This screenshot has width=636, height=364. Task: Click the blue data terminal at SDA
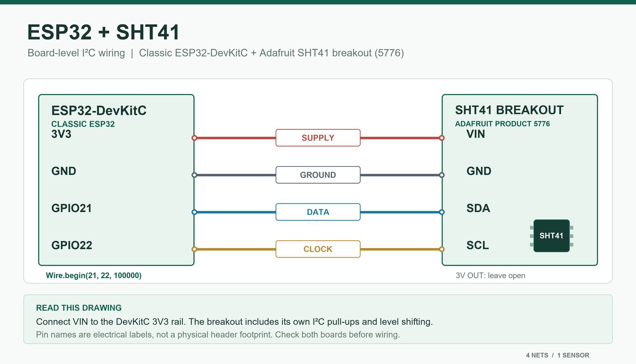click(x=442, y=212)
